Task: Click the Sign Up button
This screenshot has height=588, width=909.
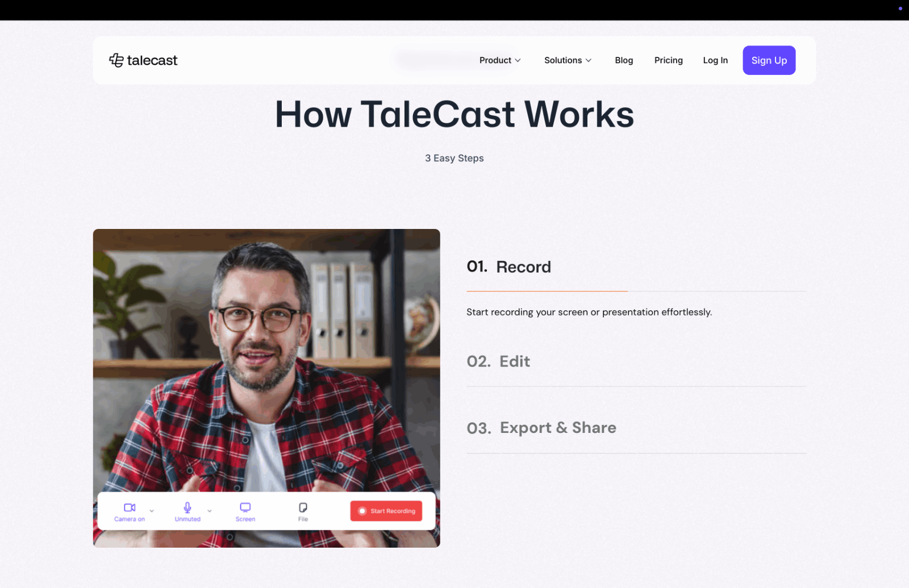Action: click(769, 60)
